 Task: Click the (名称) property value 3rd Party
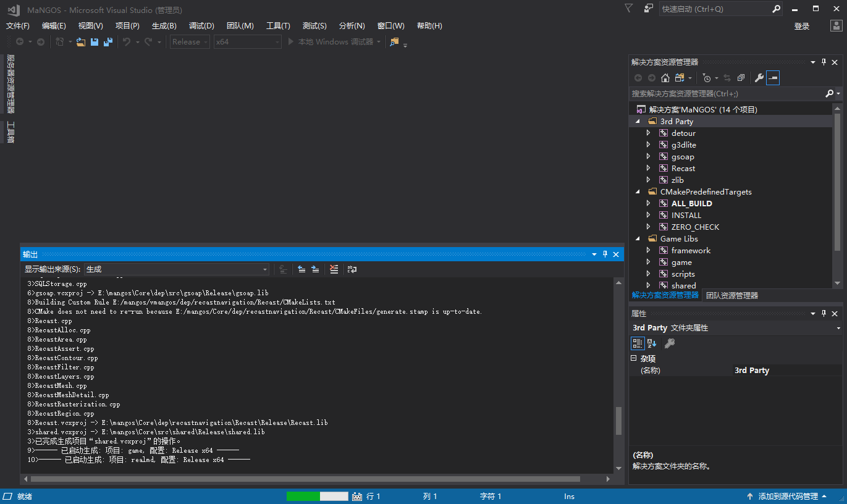tap(787, 371)
